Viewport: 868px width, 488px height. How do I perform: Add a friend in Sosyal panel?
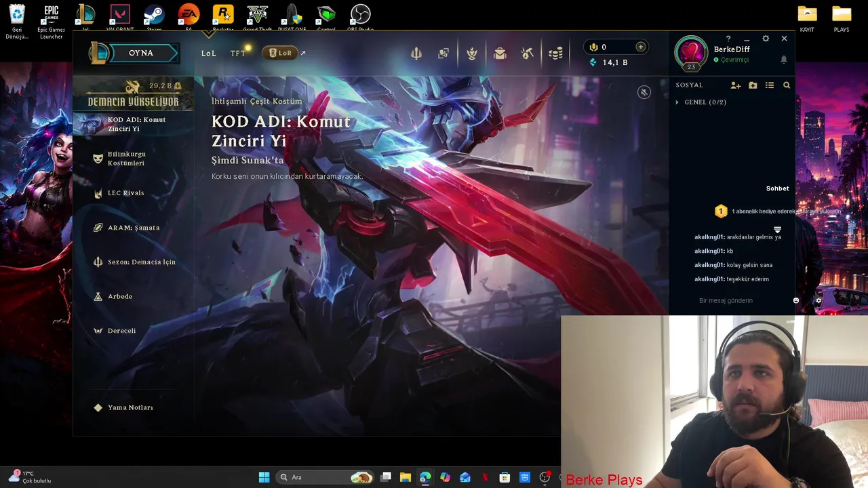pos(736,85)
